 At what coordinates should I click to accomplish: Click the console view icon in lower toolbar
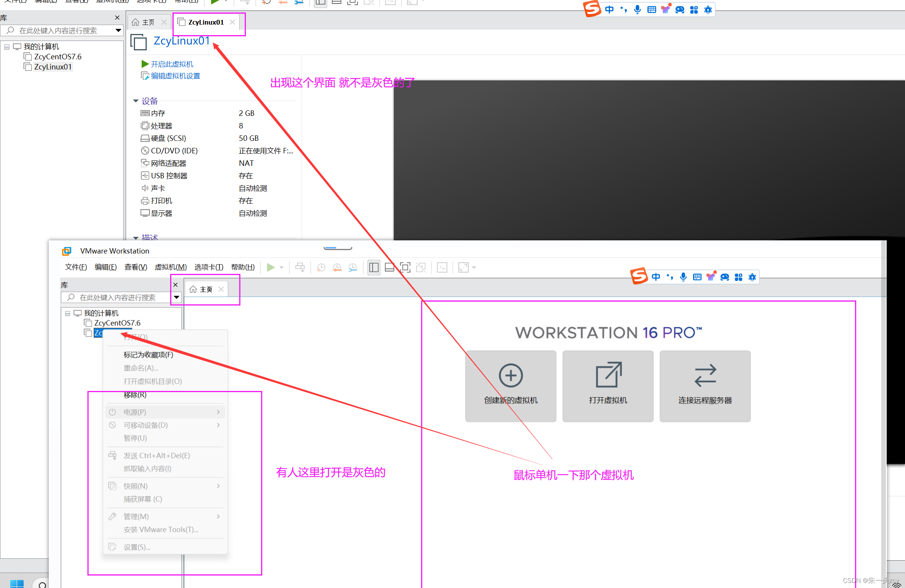(442, 268)
